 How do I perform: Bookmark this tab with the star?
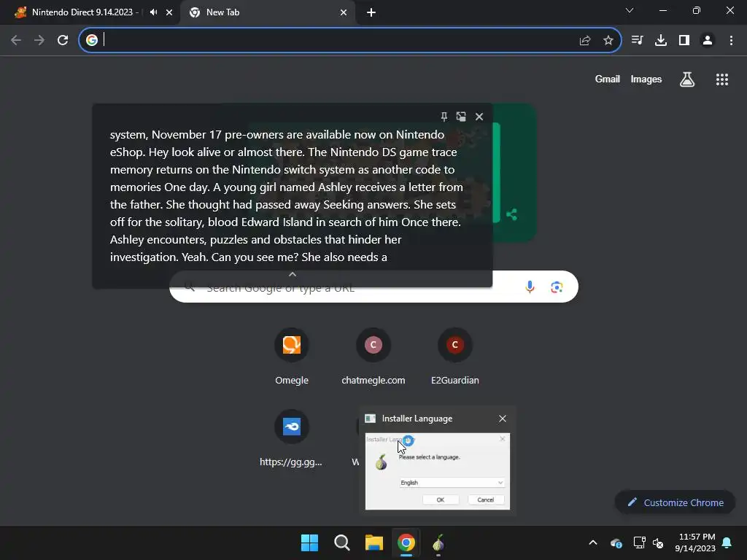[608, 41]
